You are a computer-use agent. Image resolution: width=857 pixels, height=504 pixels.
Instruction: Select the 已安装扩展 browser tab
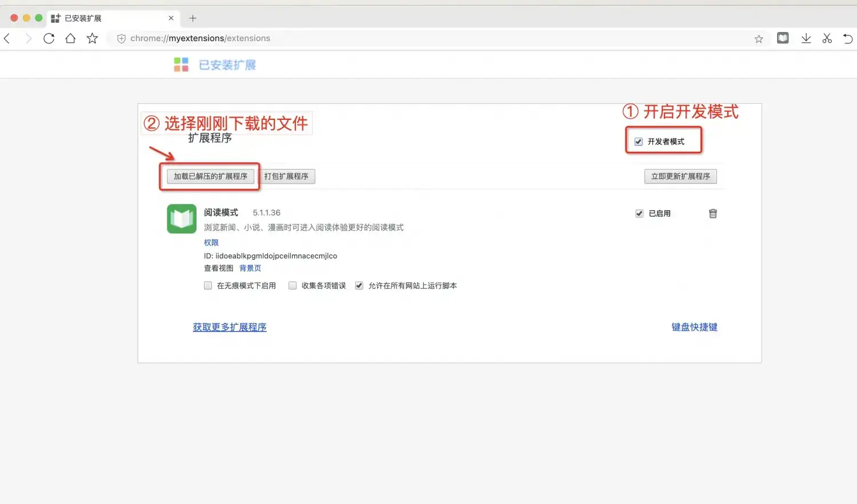(x=113, y=18)
